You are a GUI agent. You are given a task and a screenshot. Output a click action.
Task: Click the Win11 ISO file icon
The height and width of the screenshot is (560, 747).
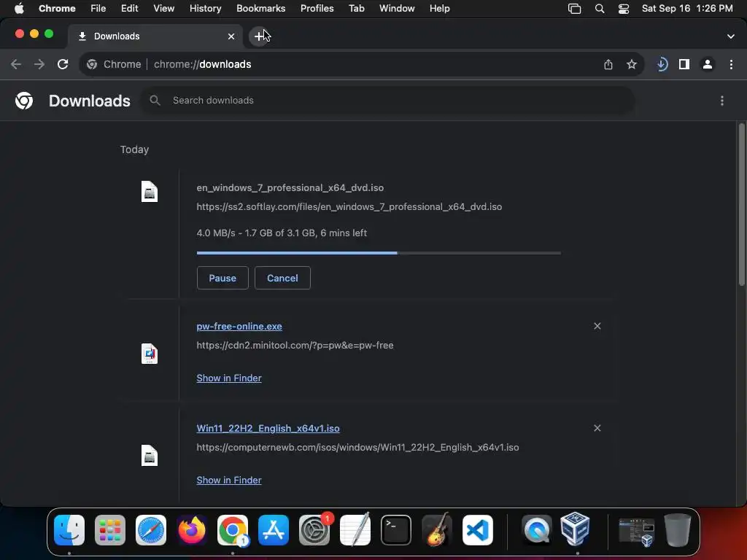[x=150, y=456]
